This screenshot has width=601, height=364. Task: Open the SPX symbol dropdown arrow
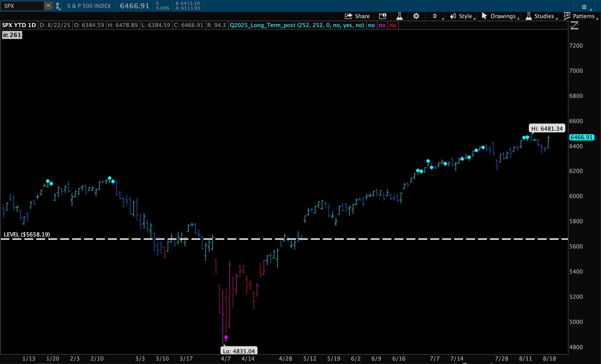(x=48, y=6)
